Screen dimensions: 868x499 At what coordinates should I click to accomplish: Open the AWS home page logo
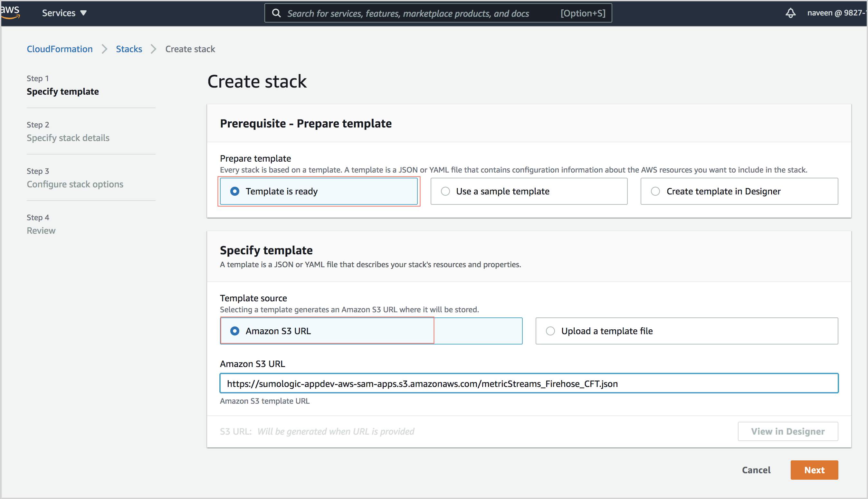[10, 13]
